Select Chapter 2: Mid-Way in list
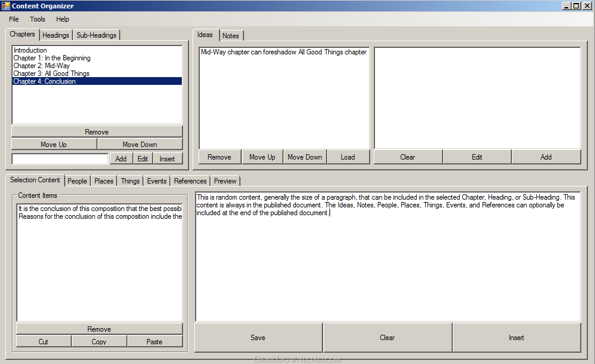The height and width of the screenshot is (364, 595). (x=97, y=66)
